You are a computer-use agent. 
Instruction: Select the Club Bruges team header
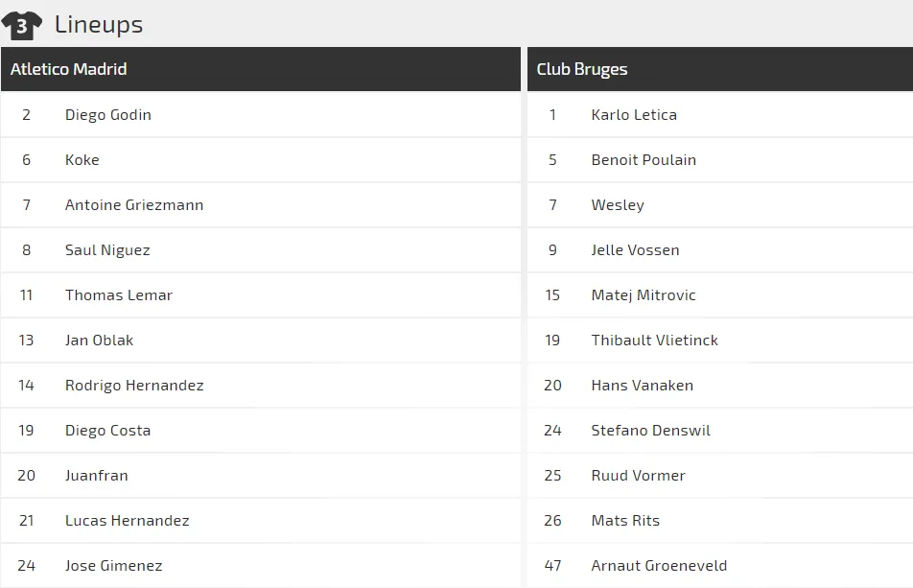(x=582, y=69)
